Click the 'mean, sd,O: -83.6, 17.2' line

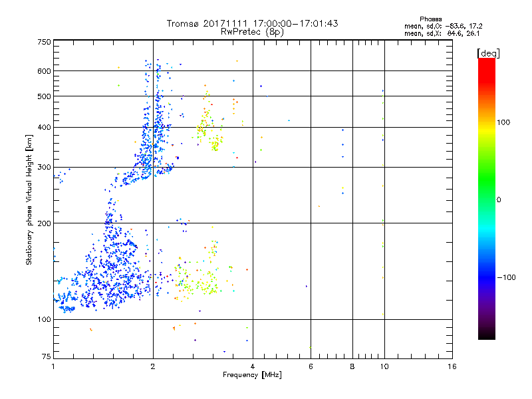[443, 26]
